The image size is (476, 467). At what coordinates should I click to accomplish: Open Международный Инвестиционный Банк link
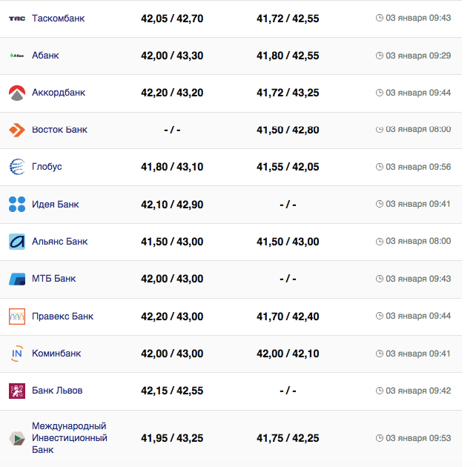(x=69, y=437)
